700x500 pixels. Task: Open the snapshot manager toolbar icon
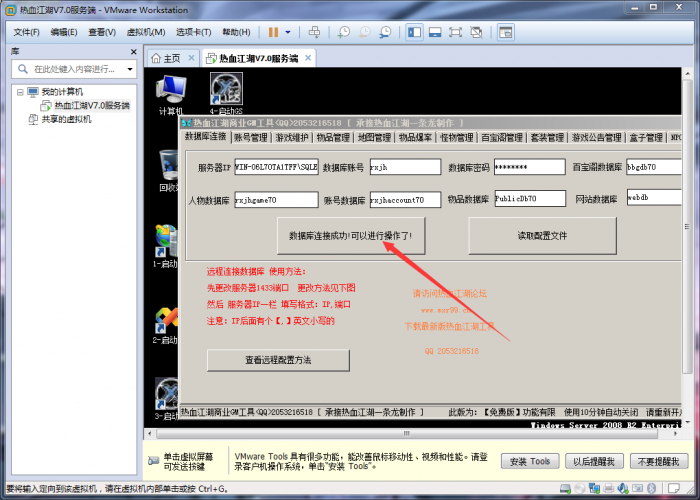coord(385,32)
